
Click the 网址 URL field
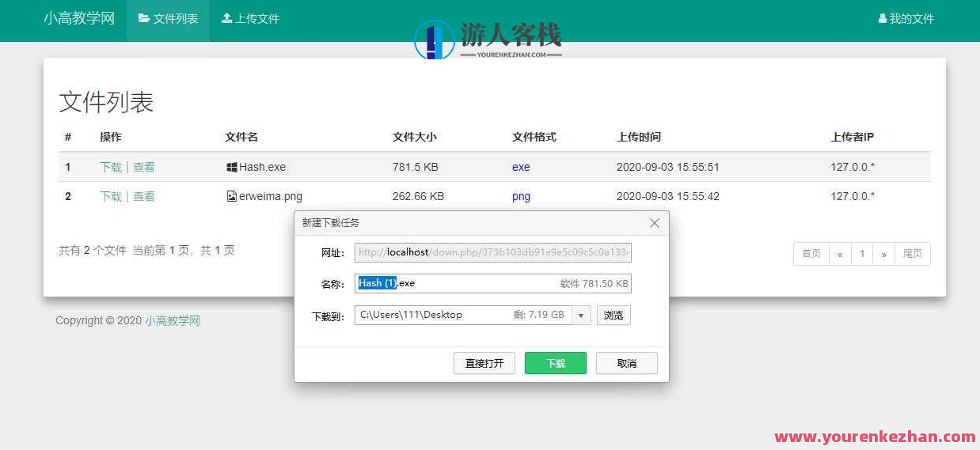pyautogui.click(x=493, y=252)
